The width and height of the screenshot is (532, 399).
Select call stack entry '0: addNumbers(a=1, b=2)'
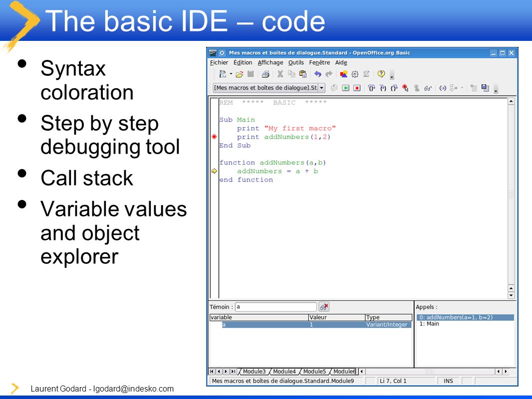[465, 317]
